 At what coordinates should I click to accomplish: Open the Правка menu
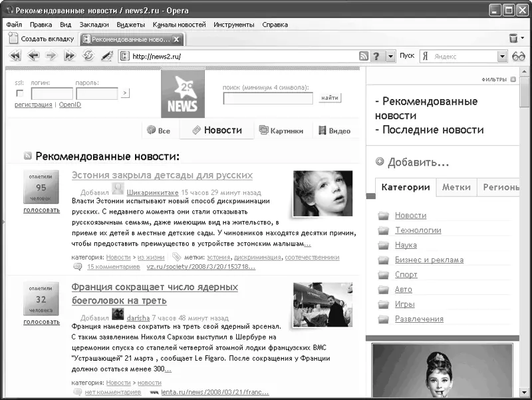coord(41,25)
